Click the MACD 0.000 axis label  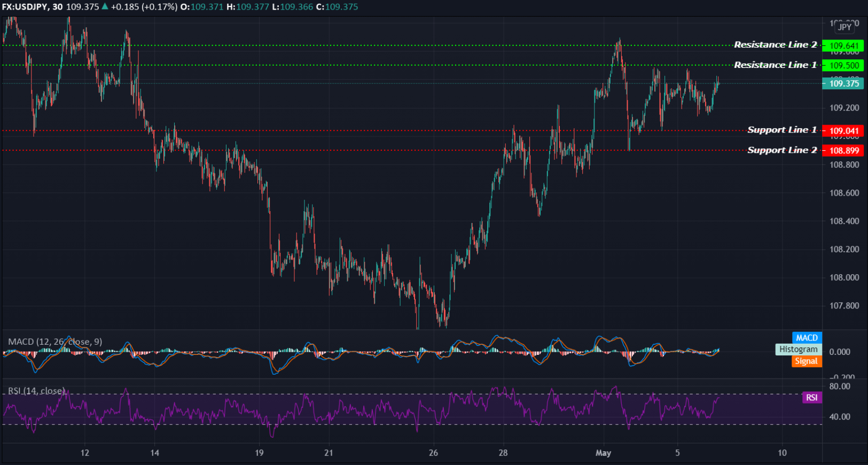[x=840, y=352]
